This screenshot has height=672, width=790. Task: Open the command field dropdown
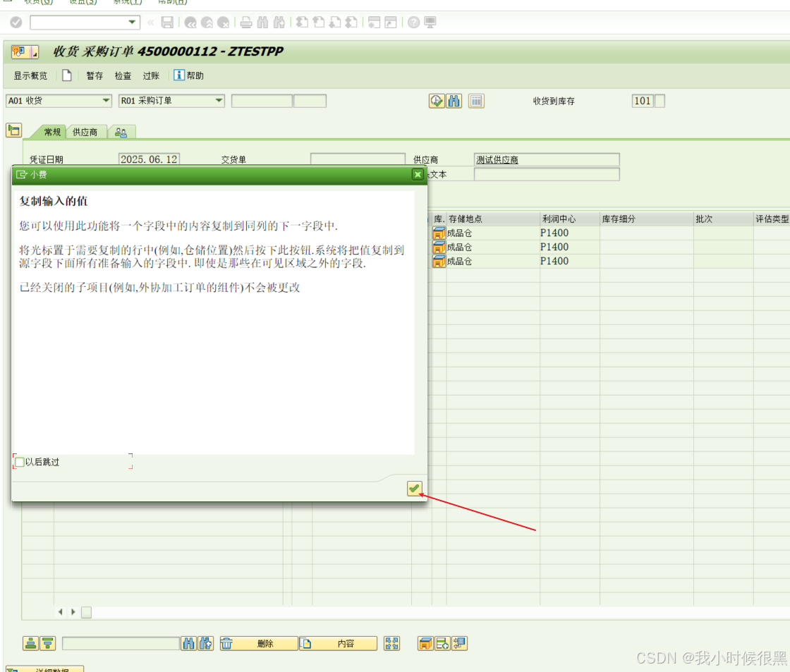tap(132, 22)
